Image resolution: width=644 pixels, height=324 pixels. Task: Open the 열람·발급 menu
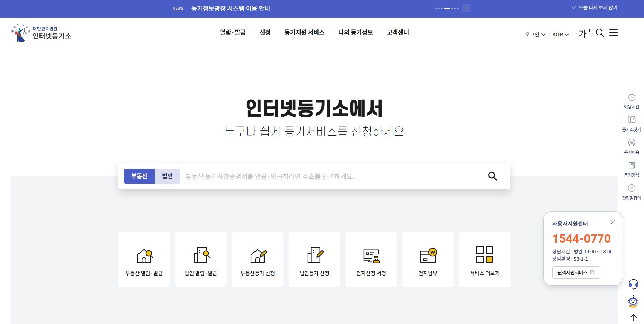coord(233,32)
